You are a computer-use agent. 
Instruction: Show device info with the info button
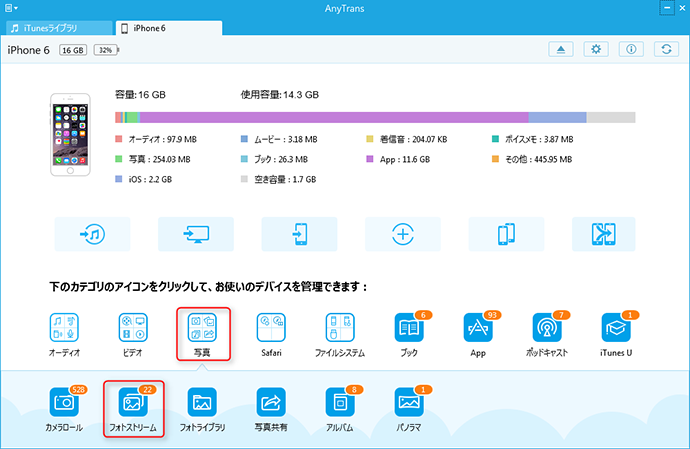point(631,49)
